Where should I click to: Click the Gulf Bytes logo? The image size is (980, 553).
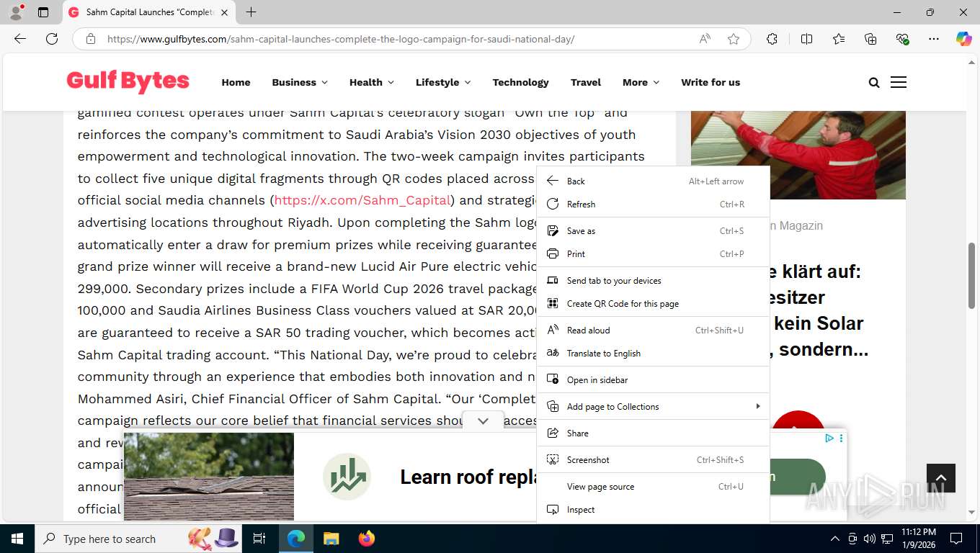pyautogui.click(x=128, y=81)
